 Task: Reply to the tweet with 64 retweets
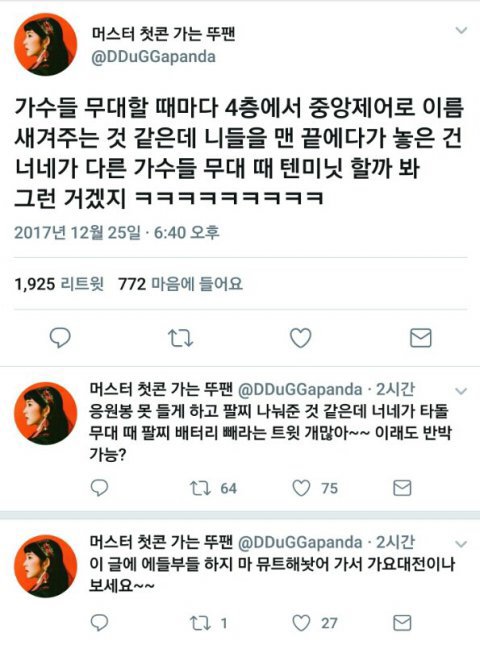point(99,488)
